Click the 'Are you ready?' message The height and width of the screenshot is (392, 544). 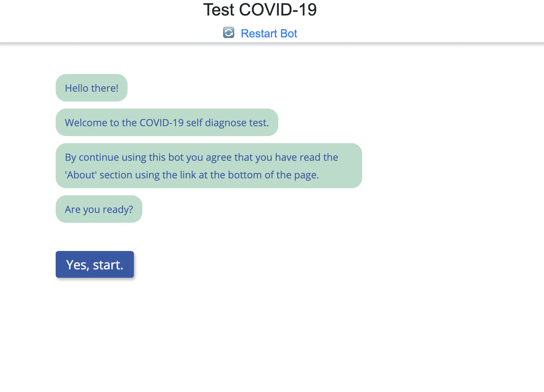coord(99,209)
